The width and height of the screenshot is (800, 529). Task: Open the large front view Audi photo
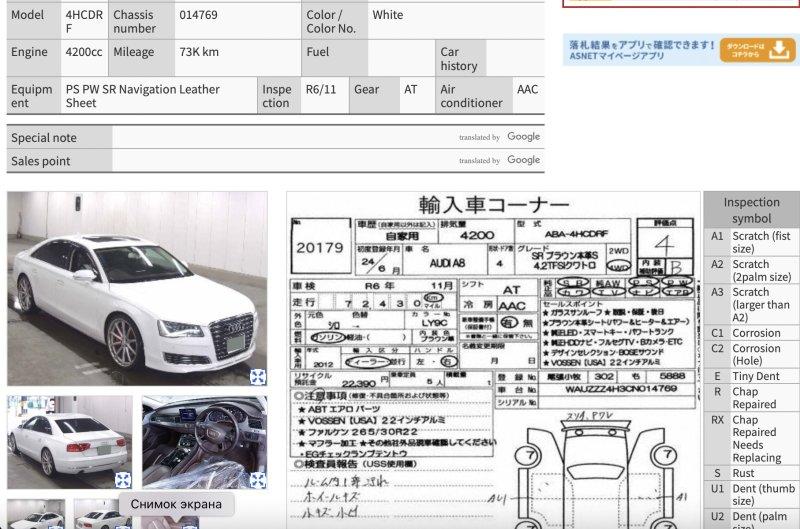point(137,288)
